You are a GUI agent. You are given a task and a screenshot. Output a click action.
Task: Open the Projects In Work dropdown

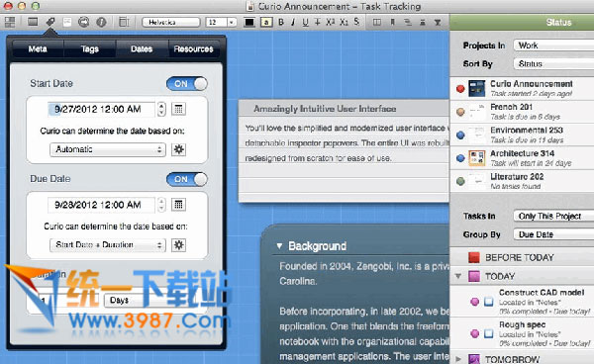click(x=553, y=45)
